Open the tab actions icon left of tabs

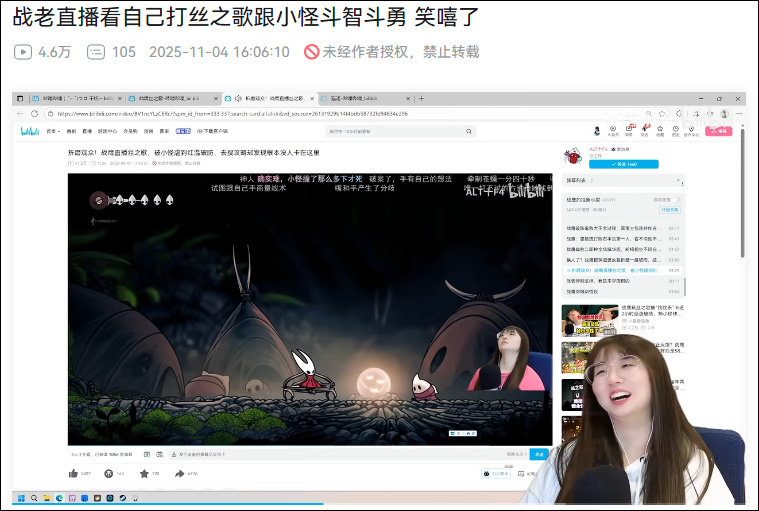20,98
